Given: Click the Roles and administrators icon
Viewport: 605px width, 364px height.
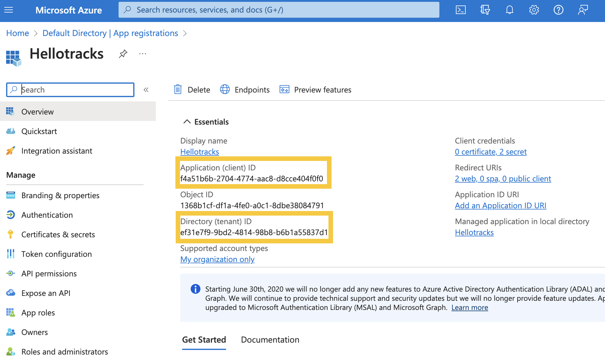Looking at the screenshot, I should (11, 352).
